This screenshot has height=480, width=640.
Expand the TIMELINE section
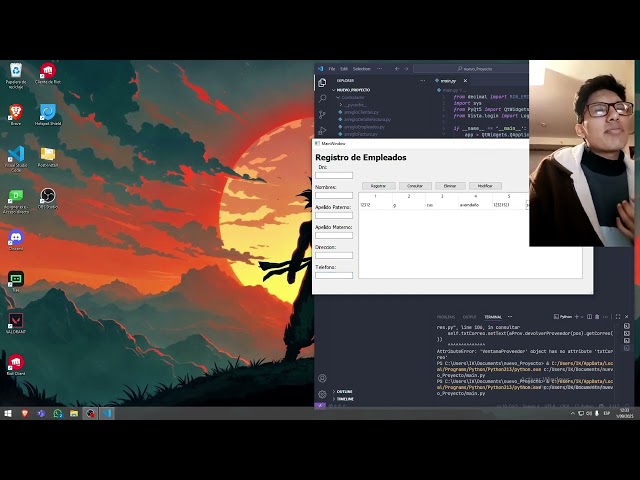tap(344, 399)
